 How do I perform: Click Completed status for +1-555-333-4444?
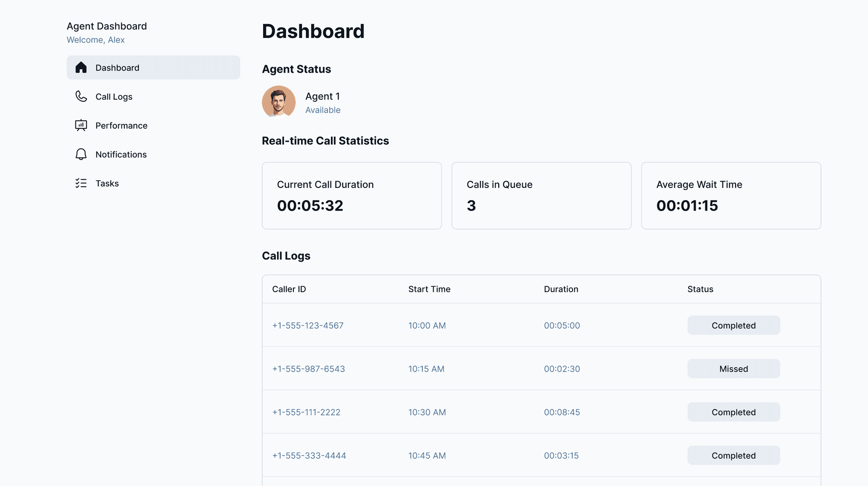pyautogui.click(x=733, y=456)
